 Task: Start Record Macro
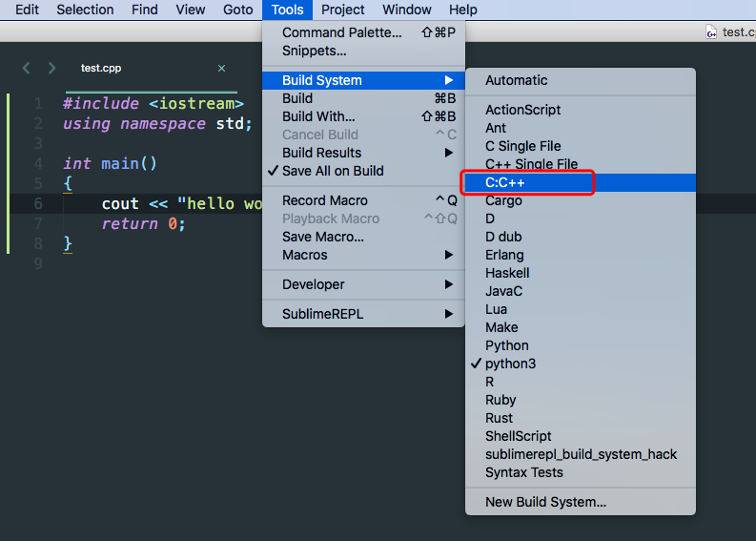pos(363,200)
